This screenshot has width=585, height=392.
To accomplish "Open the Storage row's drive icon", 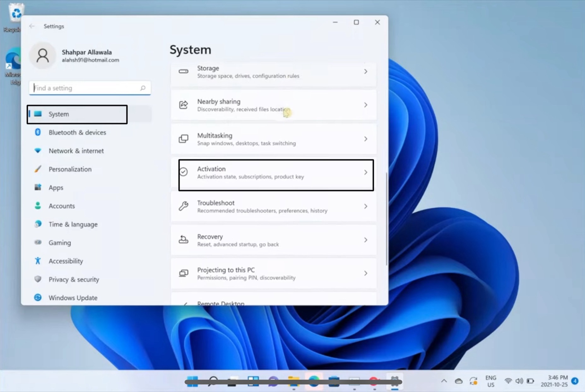I will point(184,71).
